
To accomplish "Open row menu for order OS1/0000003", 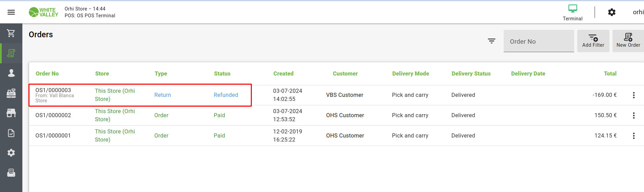I will (x=633, y=95).
